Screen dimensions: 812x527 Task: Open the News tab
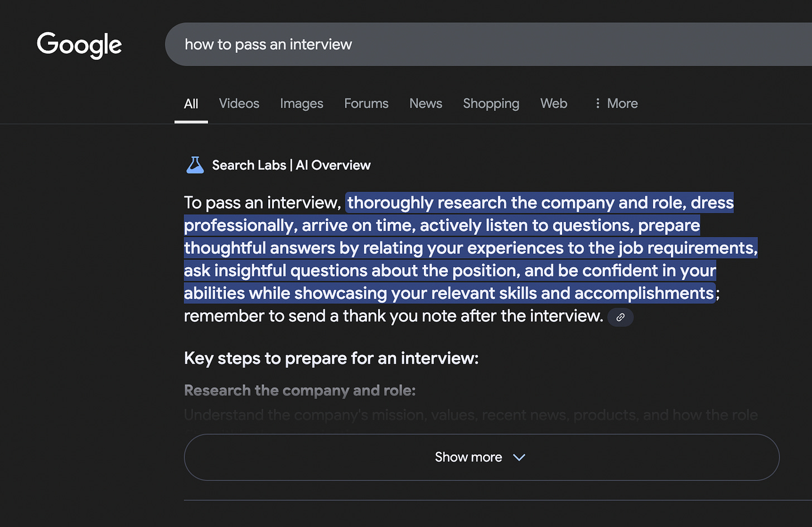coord(426,104)
